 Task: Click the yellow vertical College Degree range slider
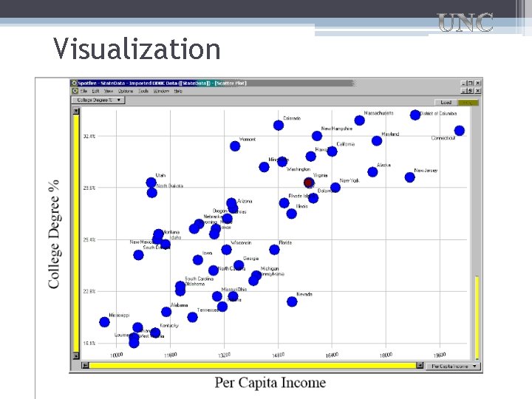click(76, 233)
